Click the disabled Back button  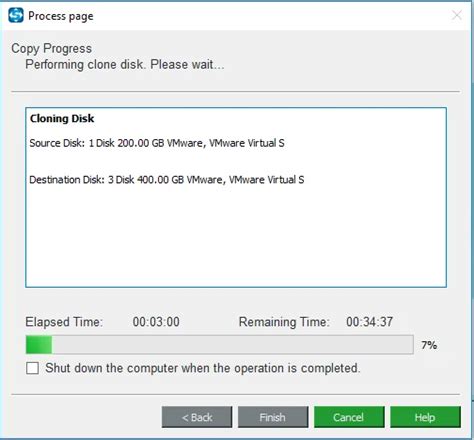[197, 417]
